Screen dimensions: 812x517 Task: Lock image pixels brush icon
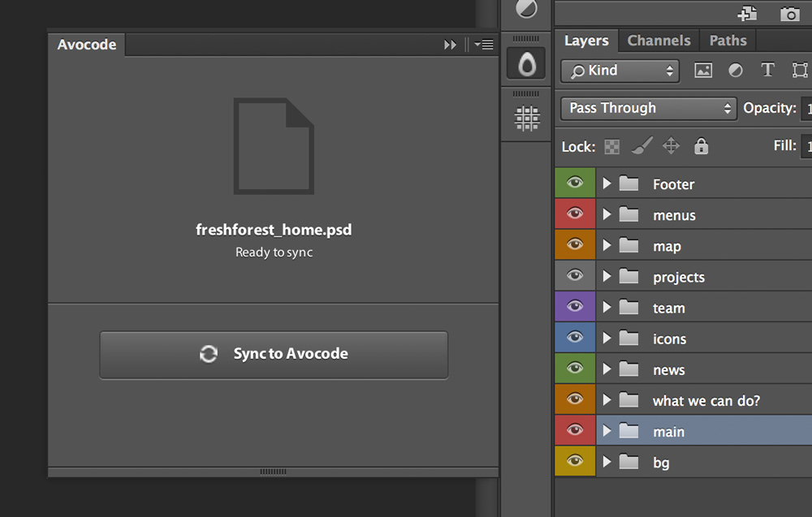(x=641, y=145)
